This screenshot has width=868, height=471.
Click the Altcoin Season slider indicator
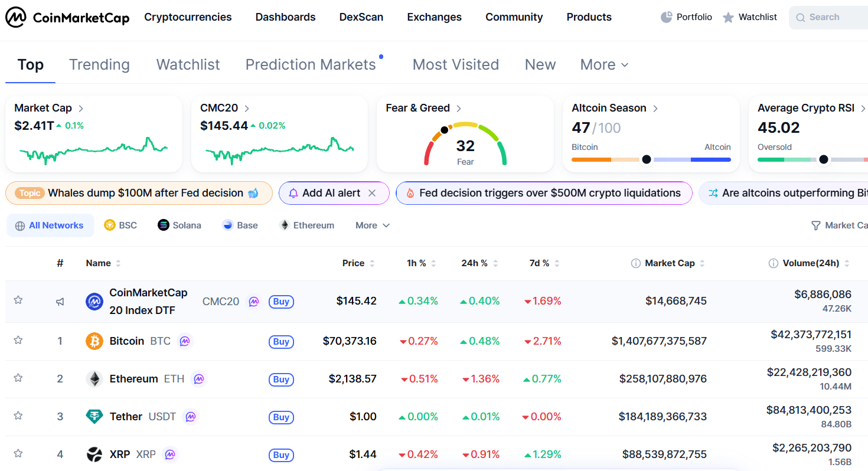pos(647,159)
